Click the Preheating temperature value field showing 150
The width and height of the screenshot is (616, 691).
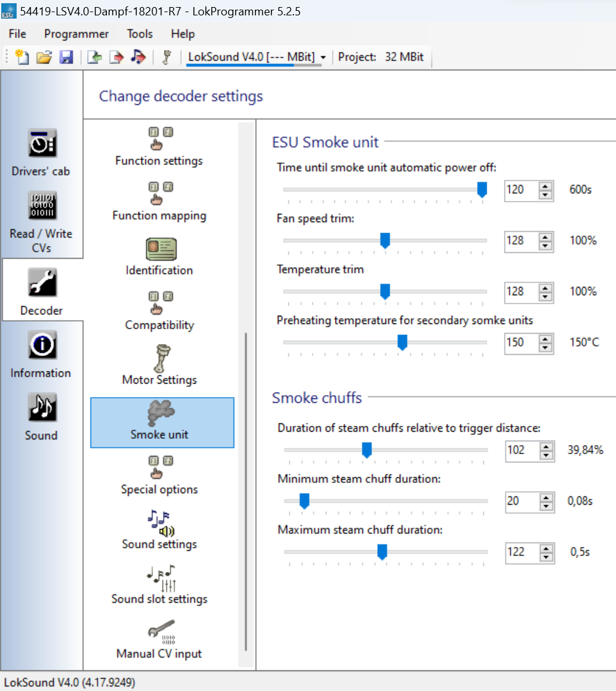tap(521, 343)
